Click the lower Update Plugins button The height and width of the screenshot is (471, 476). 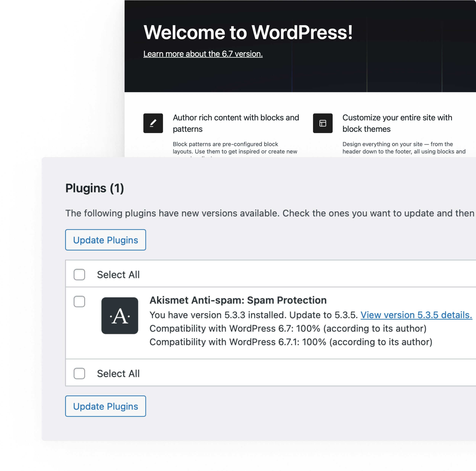tap(105, 406)
